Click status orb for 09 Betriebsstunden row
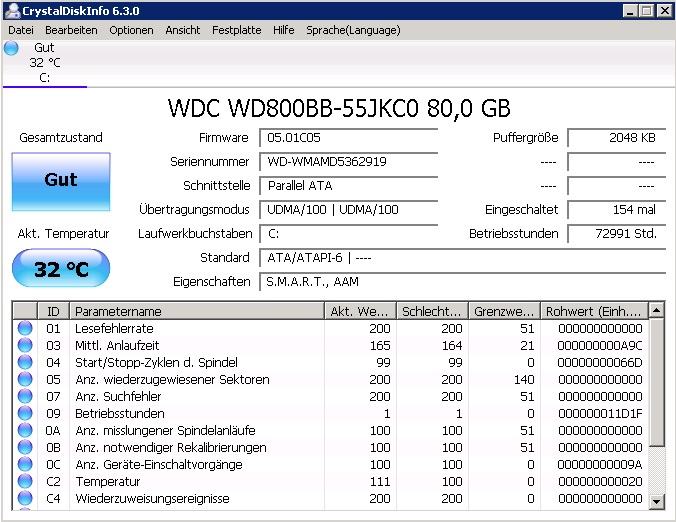The height and width of the screenshot is (522, 676). point(25,413)
